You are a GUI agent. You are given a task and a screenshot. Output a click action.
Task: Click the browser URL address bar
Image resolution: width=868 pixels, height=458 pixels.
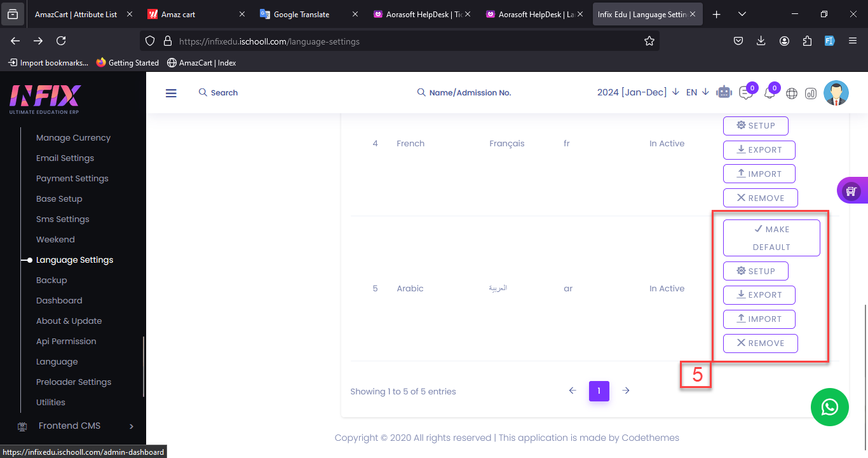400,41
